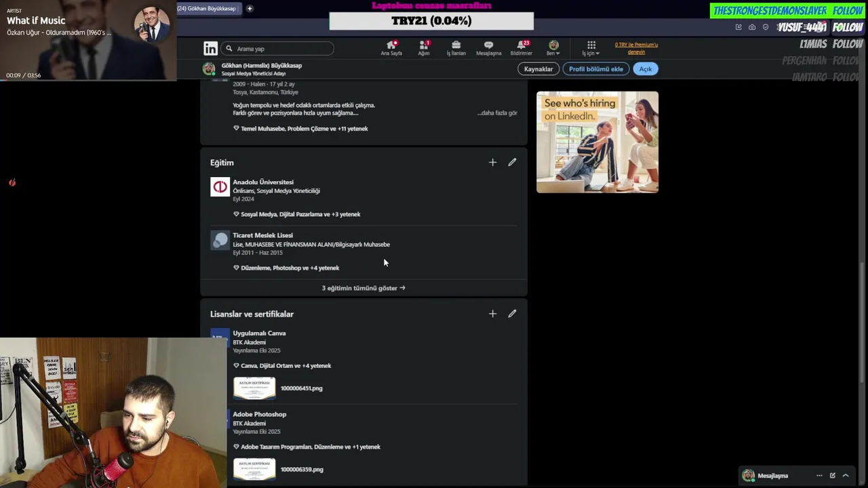Click the What if Music artist photo

point(151,25)
